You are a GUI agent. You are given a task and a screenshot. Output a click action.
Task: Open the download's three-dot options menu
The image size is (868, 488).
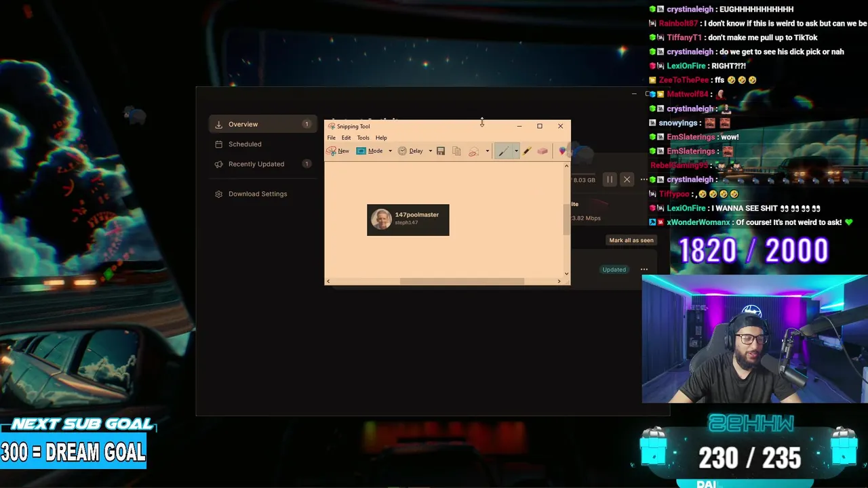[644, 180]
